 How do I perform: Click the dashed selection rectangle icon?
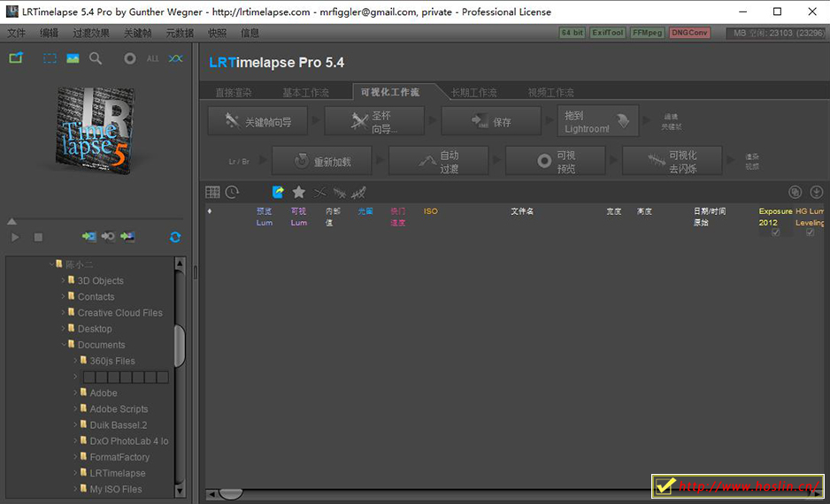(50, 58)
